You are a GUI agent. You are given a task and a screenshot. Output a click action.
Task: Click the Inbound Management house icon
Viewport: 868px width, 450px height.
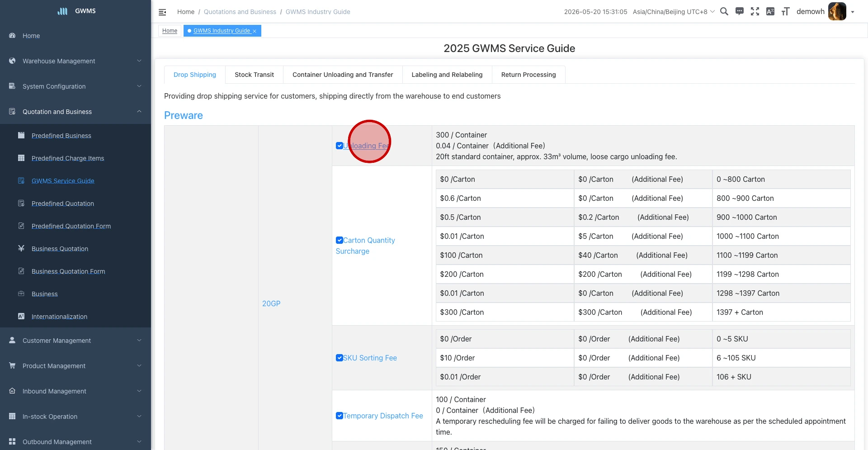pyautogui.click(x=12, y=391)
